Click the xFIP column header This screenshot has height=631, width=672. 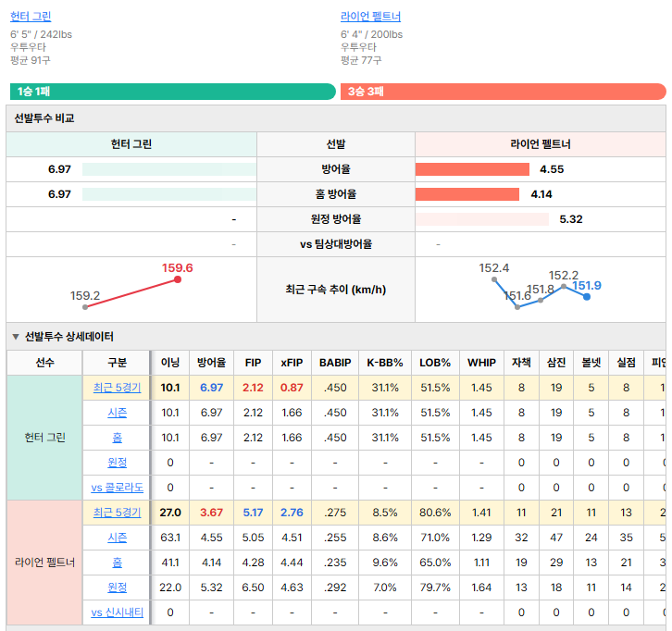(292, 363)
